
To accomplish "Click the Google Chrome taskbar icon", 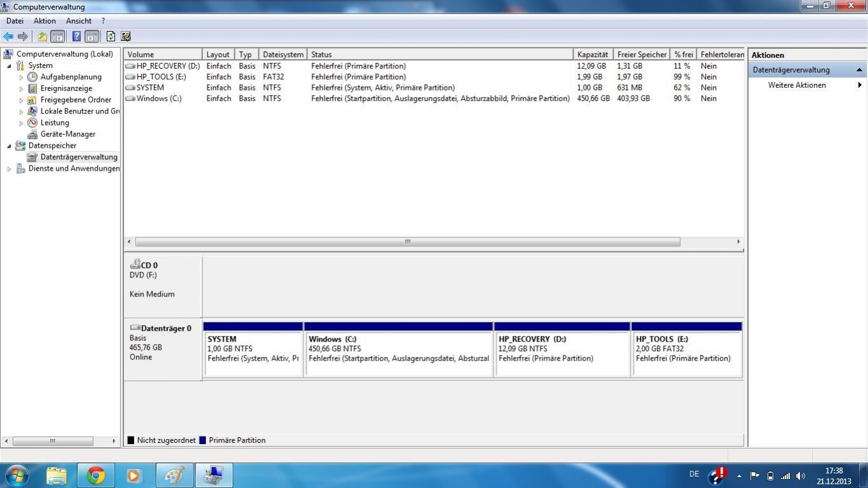I will click(x=96, y=475).
